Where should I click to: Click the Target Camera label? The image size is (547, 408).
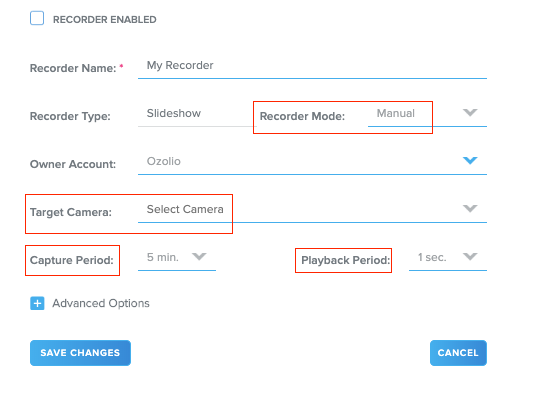[x=71, y=212]
